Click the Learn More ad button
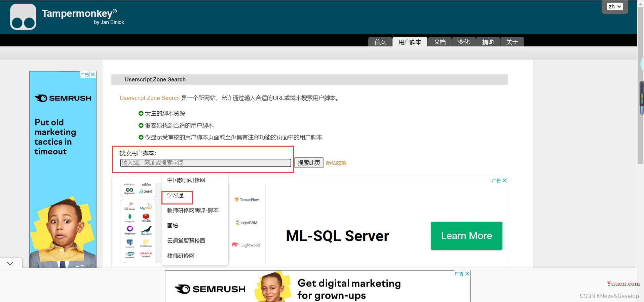This screenshot has height=302, width=644. point(466,236)
